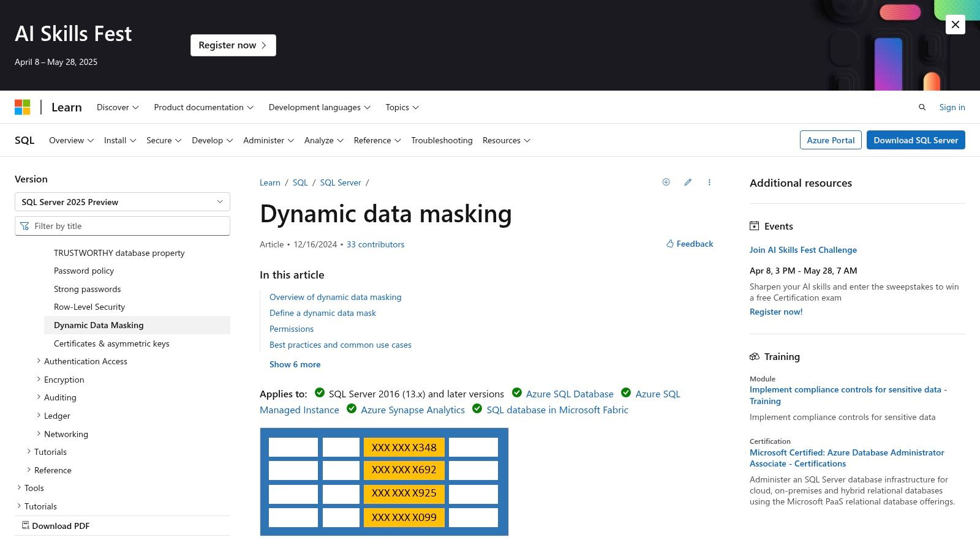Open the SQL Server 2025 Preview version dropdown
This screenshot has width=980, height=551.
pos(122,201)
